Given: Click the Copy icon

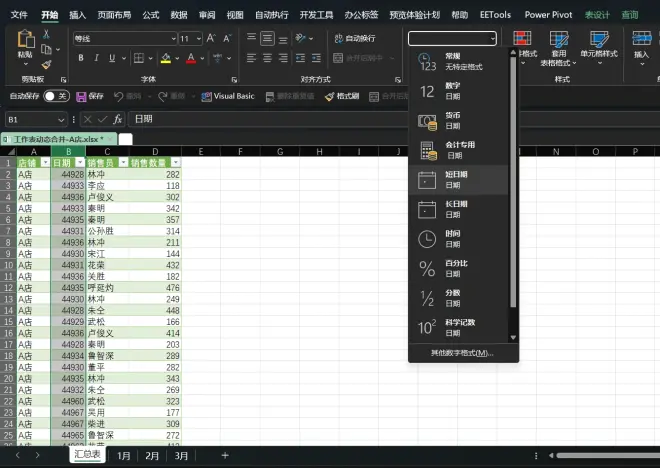Looking at the screenshot, I should (46, 50).
